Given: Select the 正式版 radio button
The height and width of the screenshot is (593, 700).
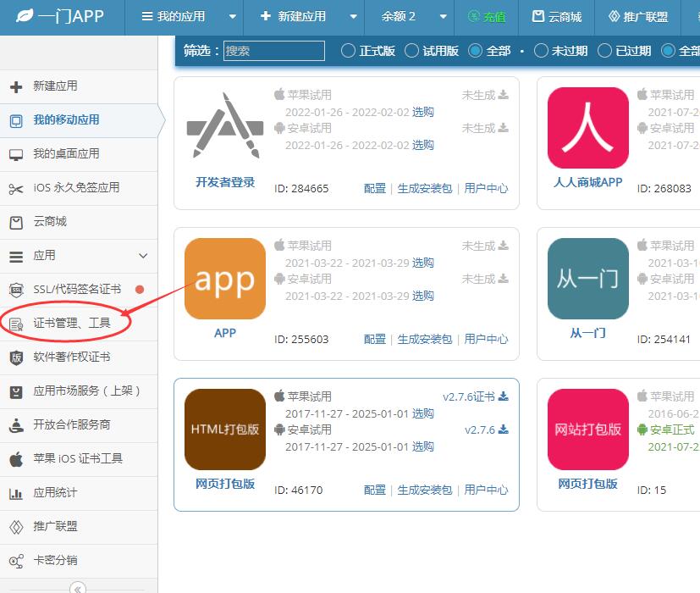Looking at the screenshot, I should (348, 51).
